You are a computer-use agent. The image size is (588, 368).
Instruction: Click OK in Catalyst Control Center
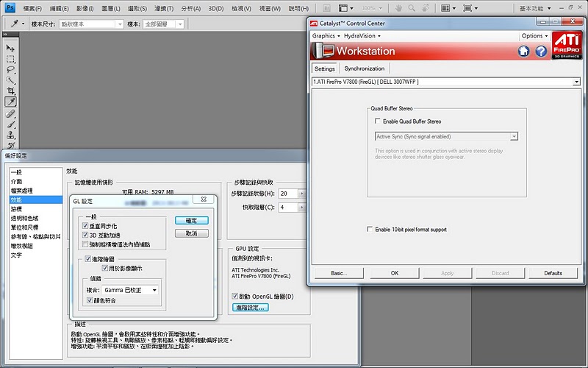coord(395,273)
